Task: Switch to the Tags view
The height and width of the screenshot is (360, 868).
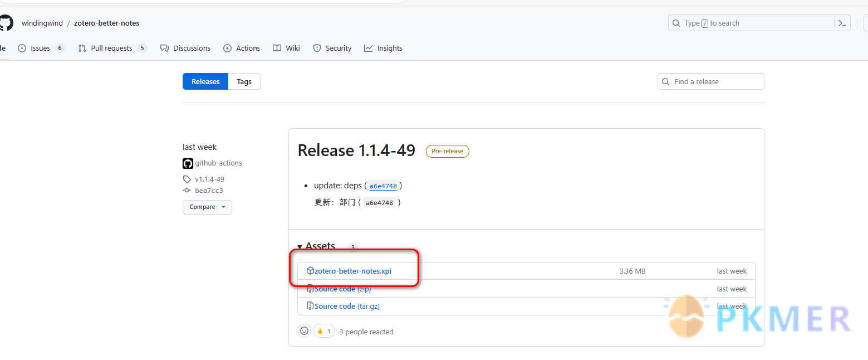Action: tap(244, 81)
